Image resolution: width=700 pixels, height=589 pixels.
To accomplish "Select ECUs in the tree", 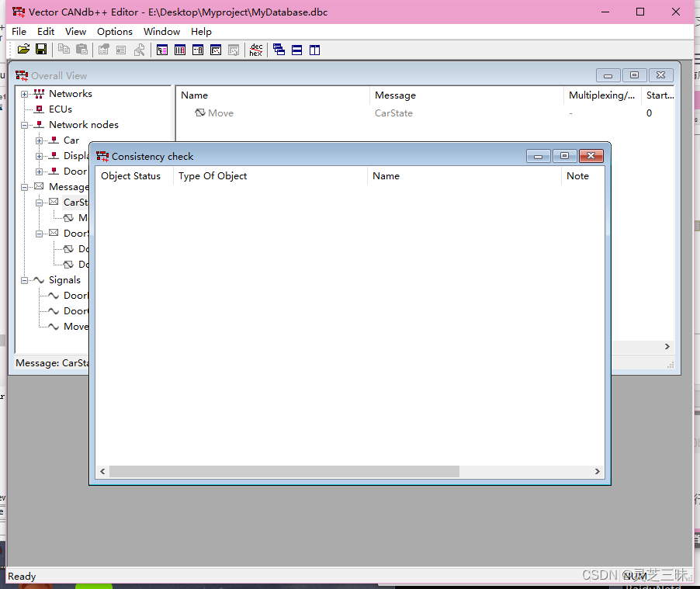I will [x=61, y=109].
